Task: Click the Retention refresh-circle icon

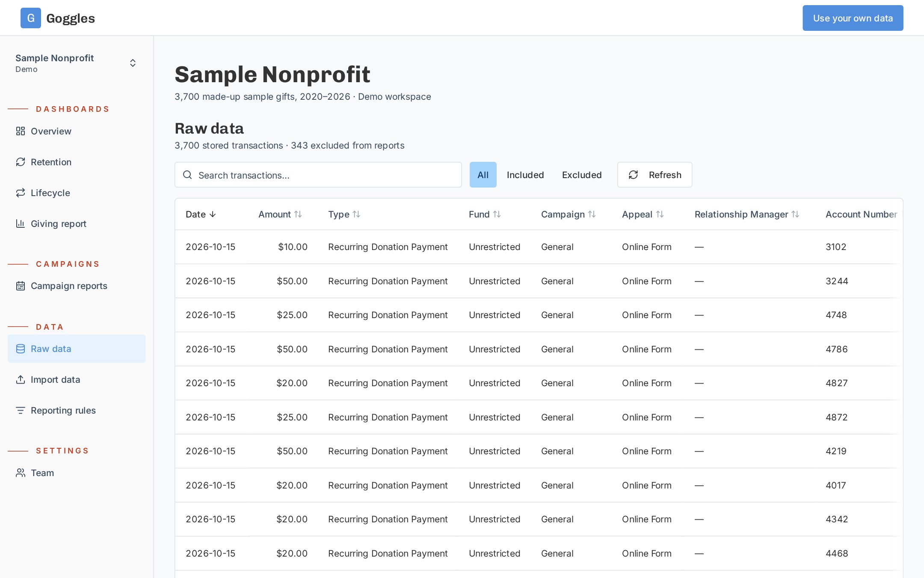Action: click(21, 162)
